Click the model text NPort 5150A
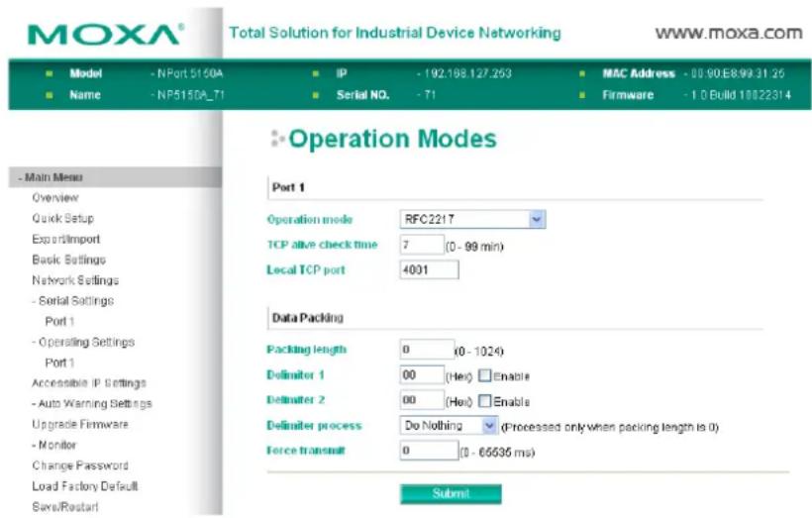Image resolution: width=812 pixels, height=518 pixels. [190, 73]
